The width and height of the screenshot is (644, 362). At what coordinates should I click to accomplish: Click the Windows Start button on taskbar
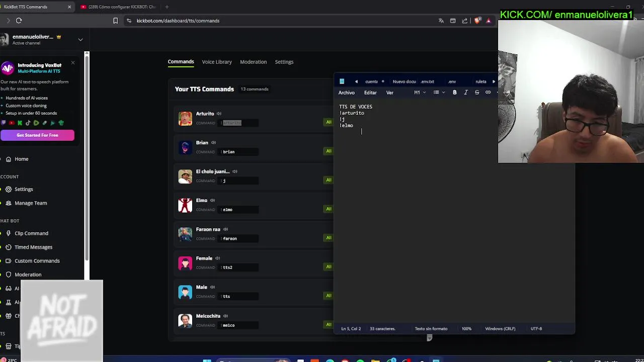(x=207, y=360)
